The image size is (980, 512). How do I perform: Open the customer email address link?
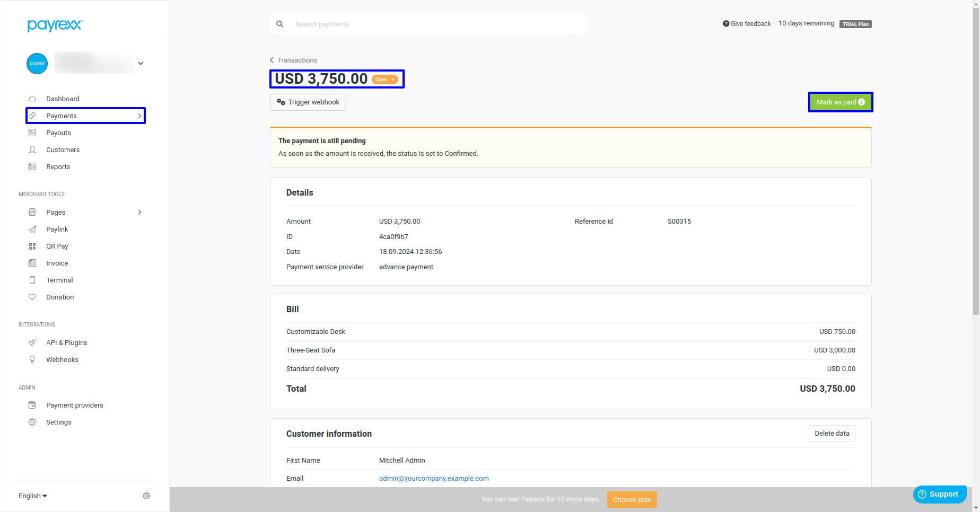[434, 479]
